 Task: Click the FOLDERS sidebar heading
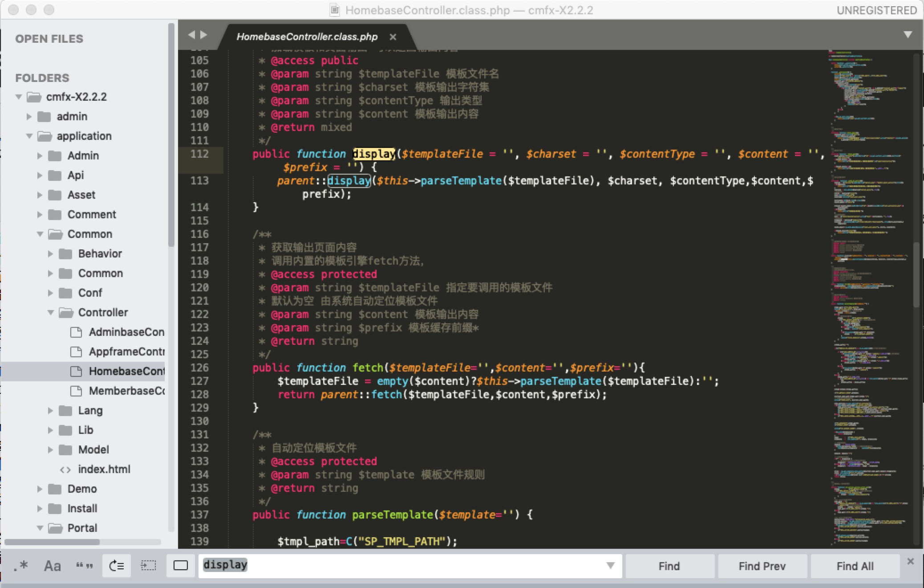pos(42,78)
